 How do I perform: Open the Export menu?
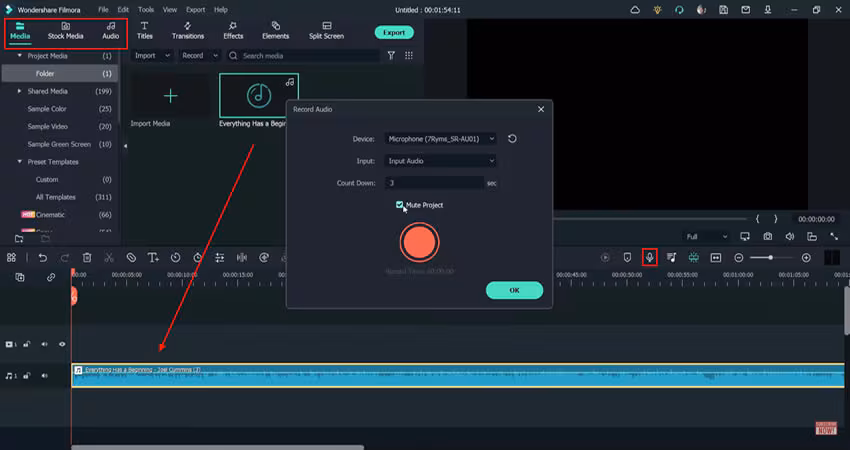pyautogui.click(x=195, y=10)
